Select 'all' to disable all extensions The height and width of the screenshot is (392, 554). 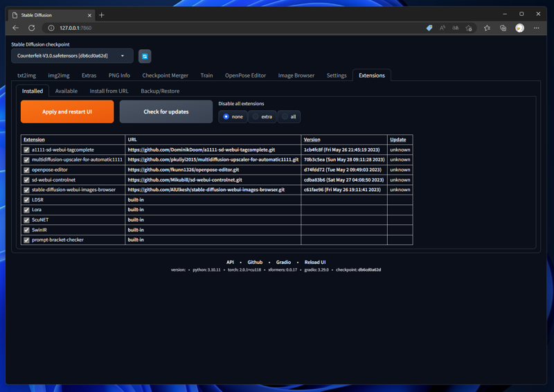tap(289, 116)
